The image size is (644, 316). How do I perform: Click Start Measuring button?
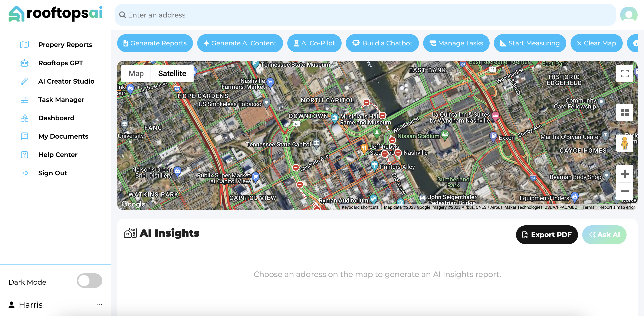(530, 43)
